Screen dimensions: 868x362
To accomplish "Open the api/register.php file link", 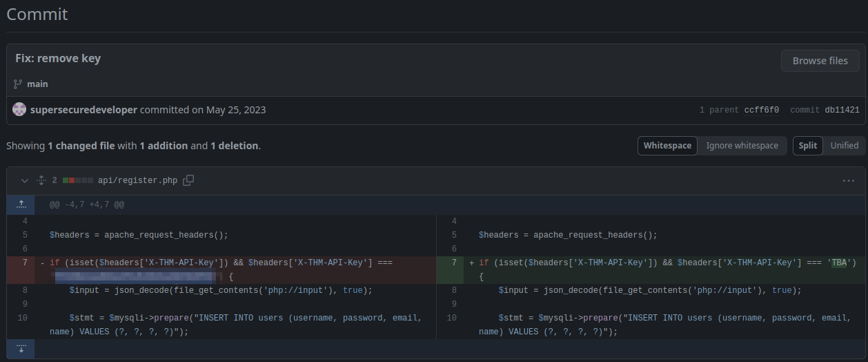I will click(x=137, y=180).
